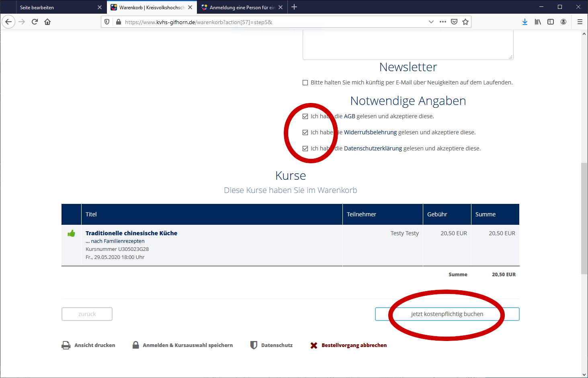
Task: Bookmark this page with the star icon
Action: (465, 22)
